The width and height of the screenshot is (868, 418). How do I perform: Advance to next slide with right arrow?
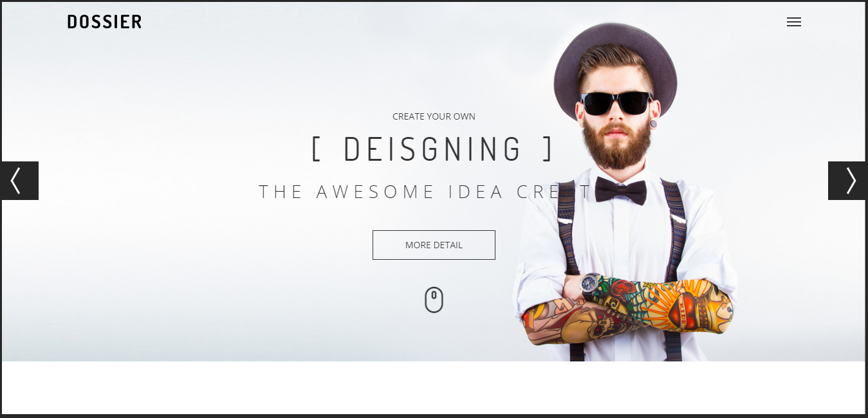tap(847, 181)
